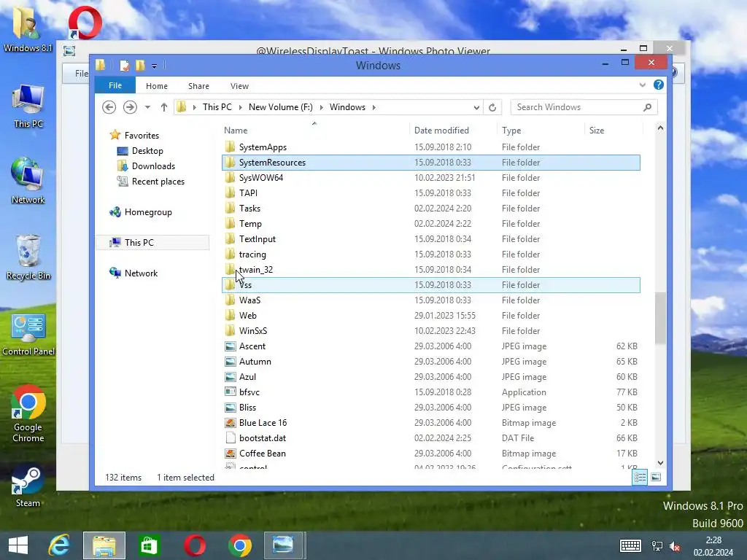Show the clock and date flyout

[713, 546]
